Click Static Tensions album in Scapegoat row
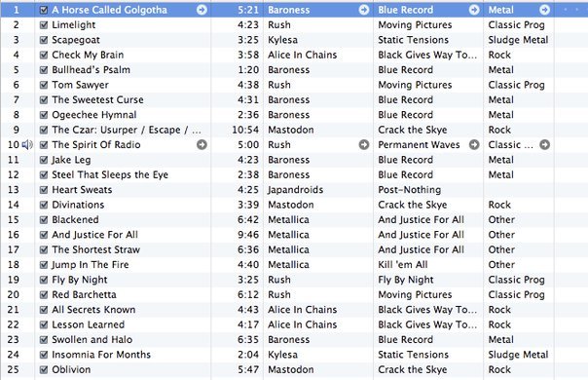The width and height of the screenshot is (588, 380). pos(413,40)
